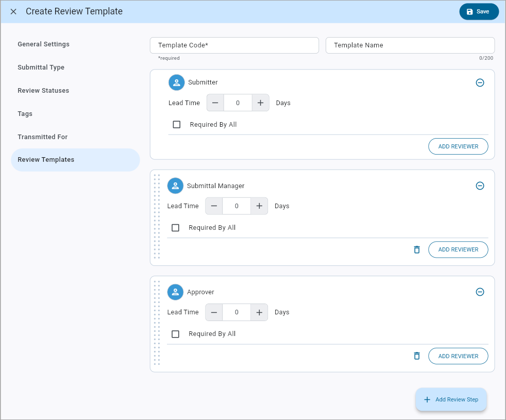
Task: Click the save disk icon in the header
Action: click(469, 11)
